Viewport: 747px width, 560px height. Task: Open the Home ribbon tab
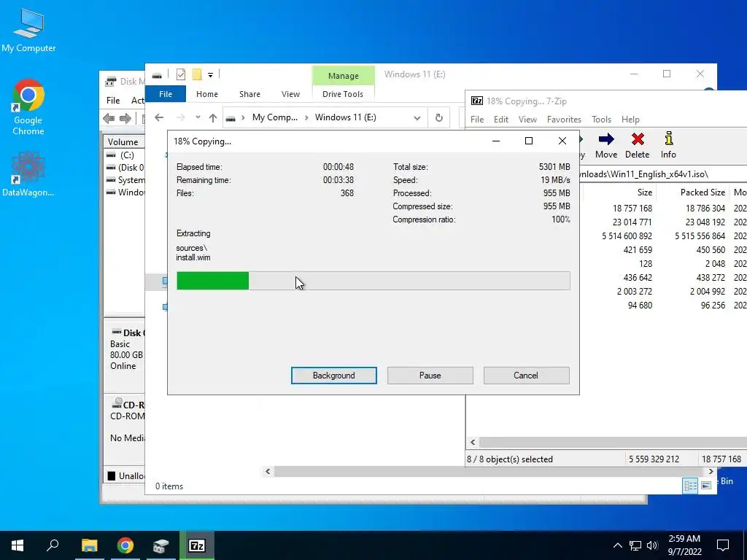tap(206, 94)
